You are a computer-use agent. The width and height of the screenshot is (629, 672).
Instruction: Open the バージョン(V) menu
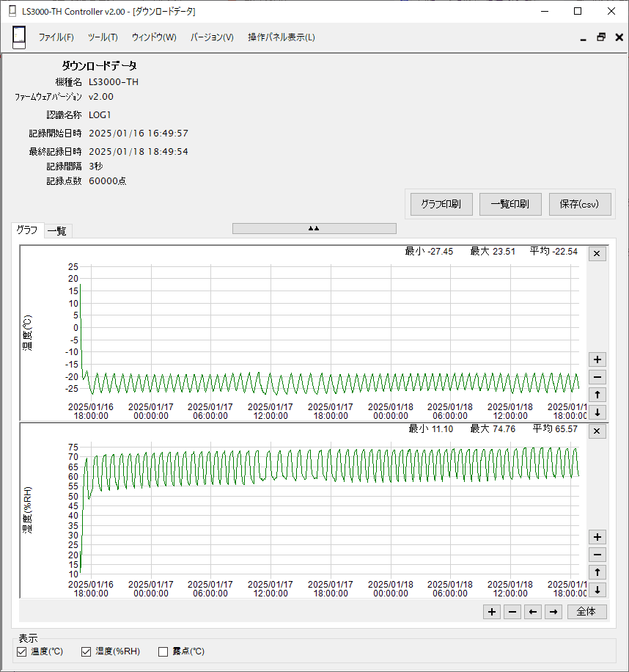pos(212,37)
